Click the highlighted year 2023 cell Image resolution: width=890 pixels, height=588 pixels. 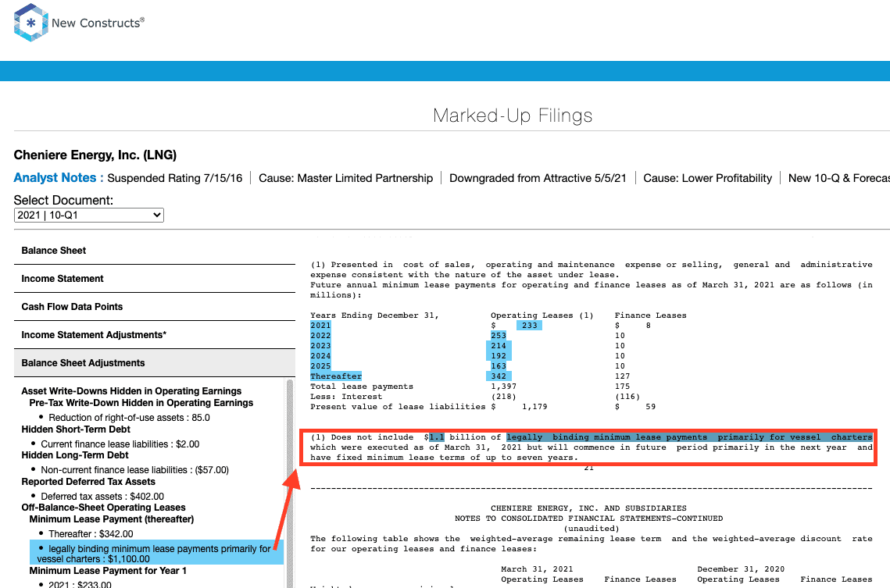(320, 346)
